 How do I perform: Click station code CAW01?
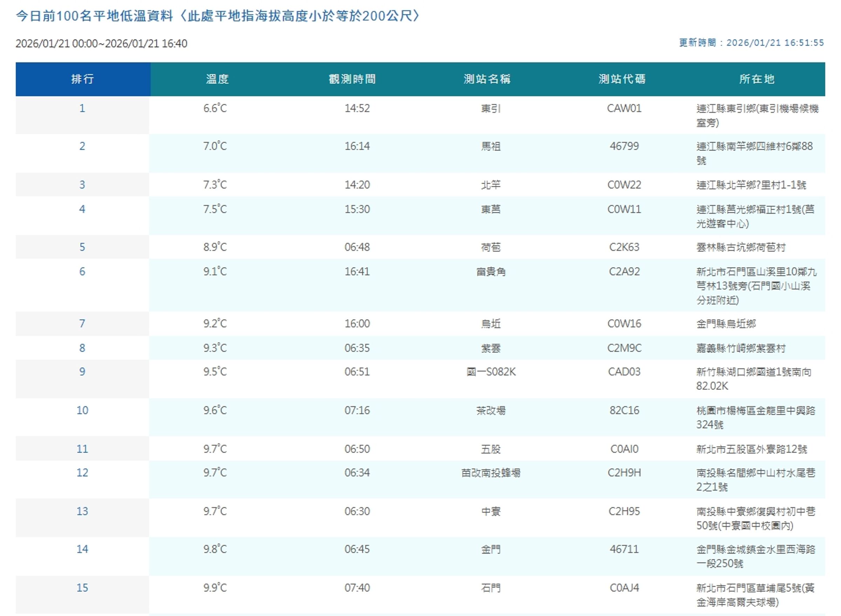[624, 109]
